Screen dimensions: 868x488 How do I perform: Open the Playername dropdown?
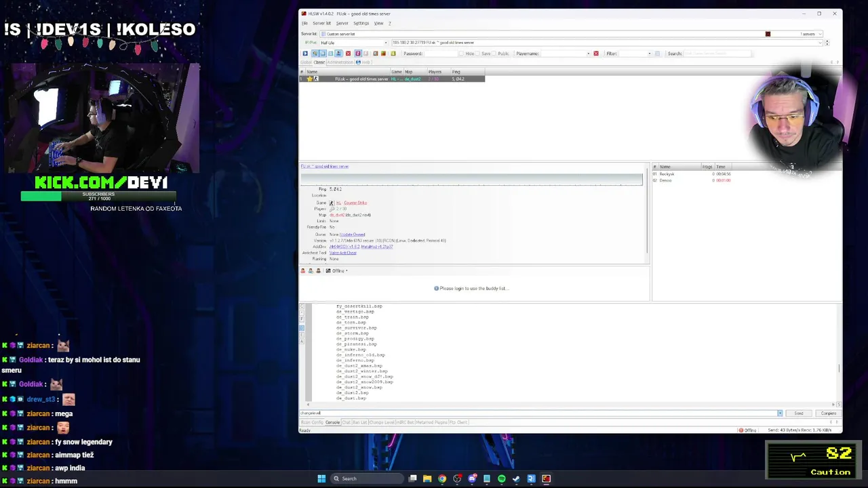tap(588, 54)
